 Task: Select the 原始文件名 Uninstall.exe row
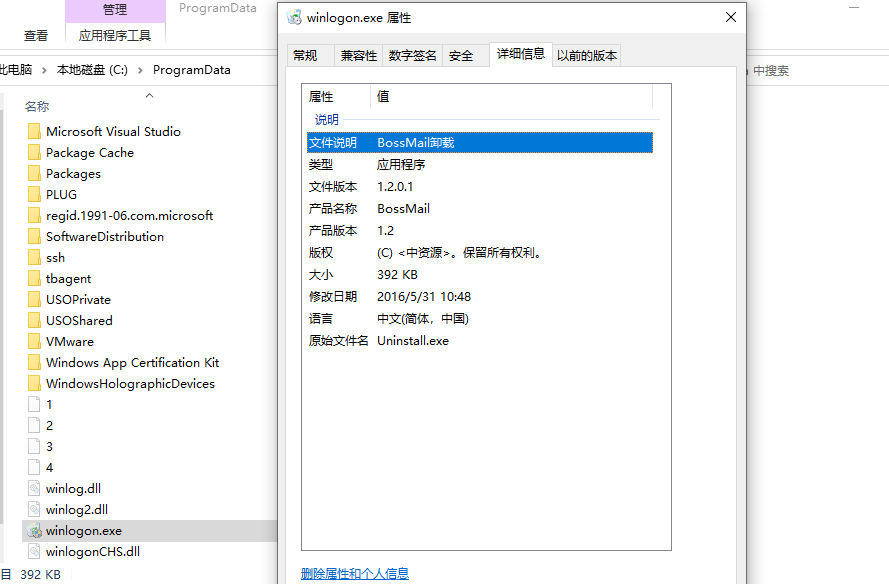coord(480,341)
